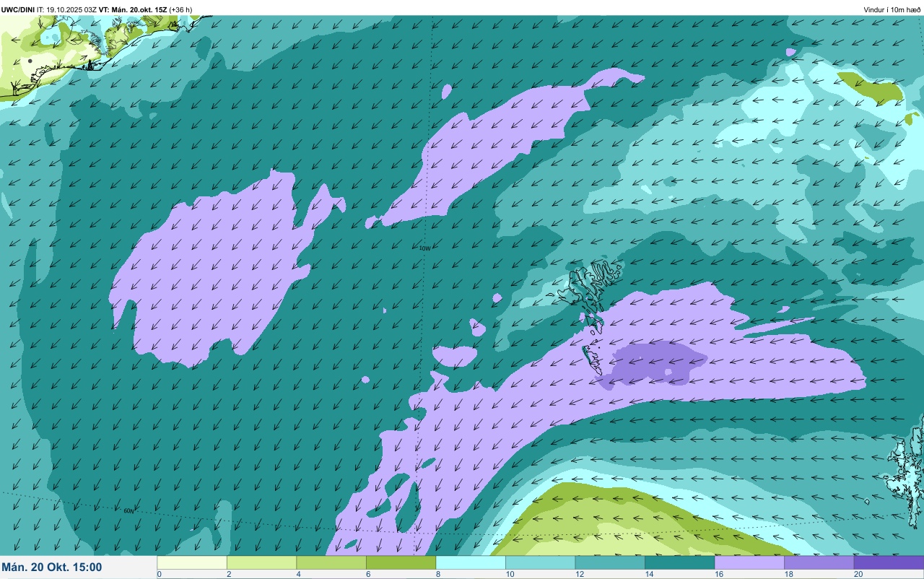
Task: Click the 4–6 green legend swatch
Action: click(331, 562)
